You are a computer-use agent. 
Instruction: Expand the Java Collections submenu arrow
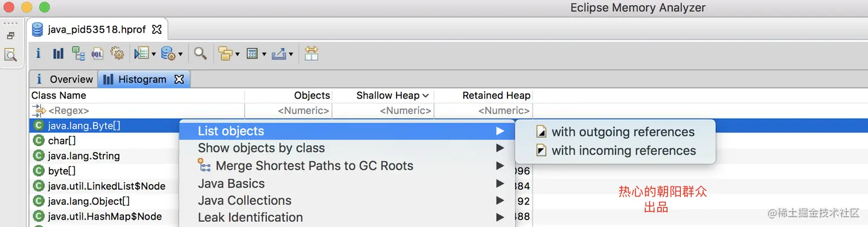(501, 201)
